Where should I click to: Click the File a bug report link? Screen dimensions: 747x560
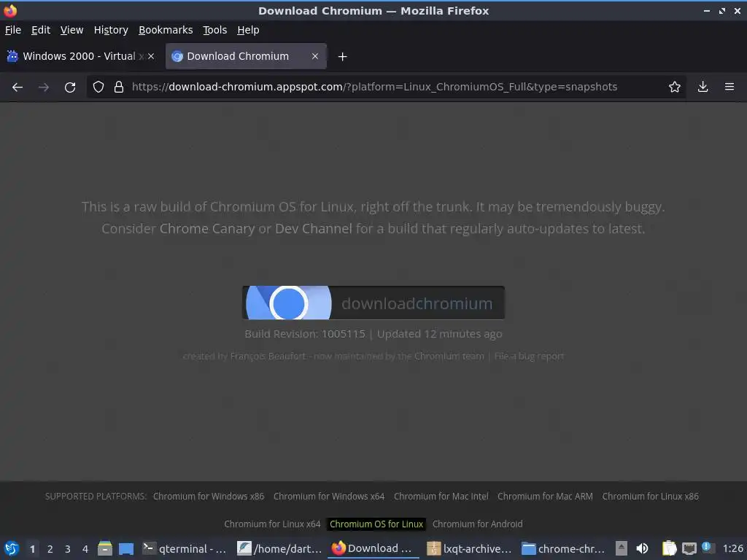click(x=529, y=356)
